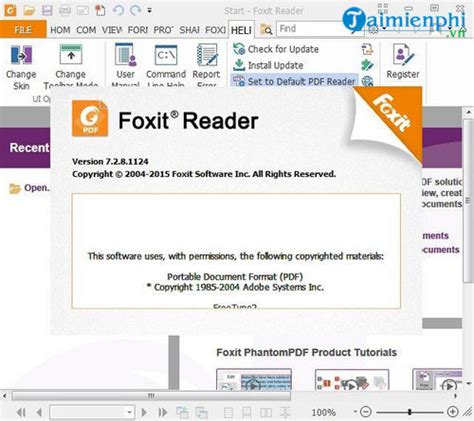Print using the printer icon in quick access

tap(65, 11)
